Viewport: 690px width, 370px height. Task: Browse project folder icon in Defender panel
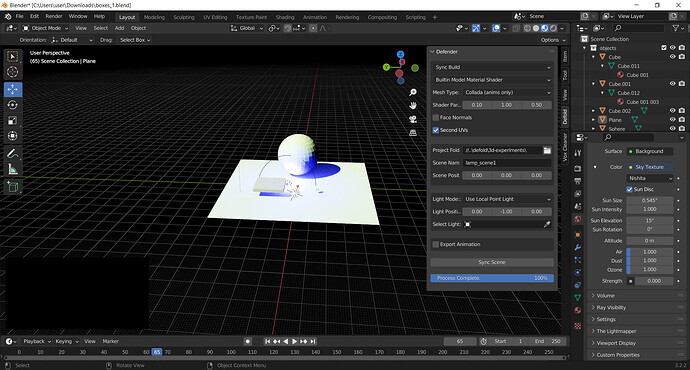coord(547,150)
